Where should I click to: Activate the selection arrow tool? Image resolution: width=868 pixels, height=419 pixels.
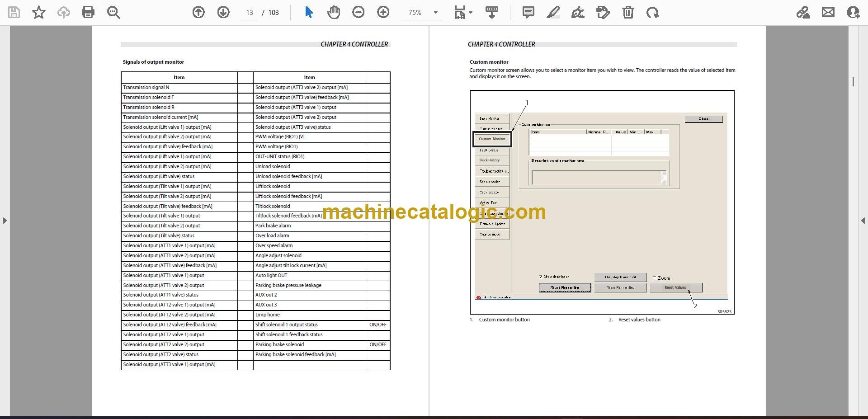(309, 12)
